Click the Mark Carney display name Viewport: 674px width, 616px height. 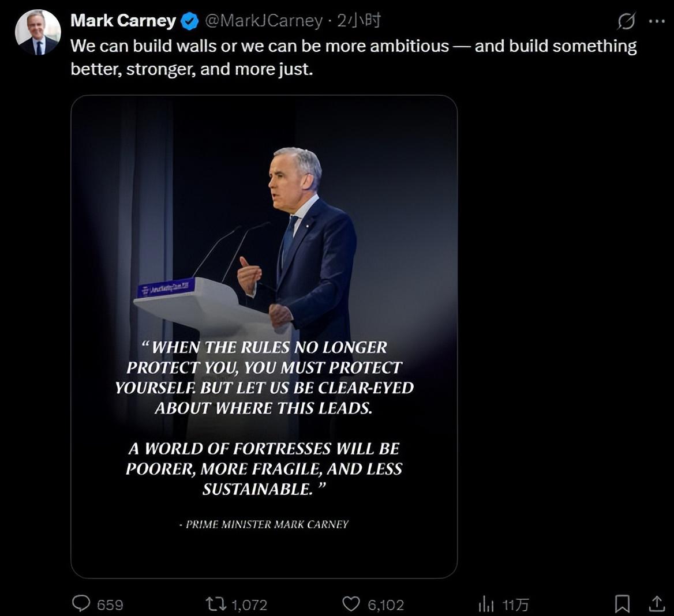click(123, 21)
